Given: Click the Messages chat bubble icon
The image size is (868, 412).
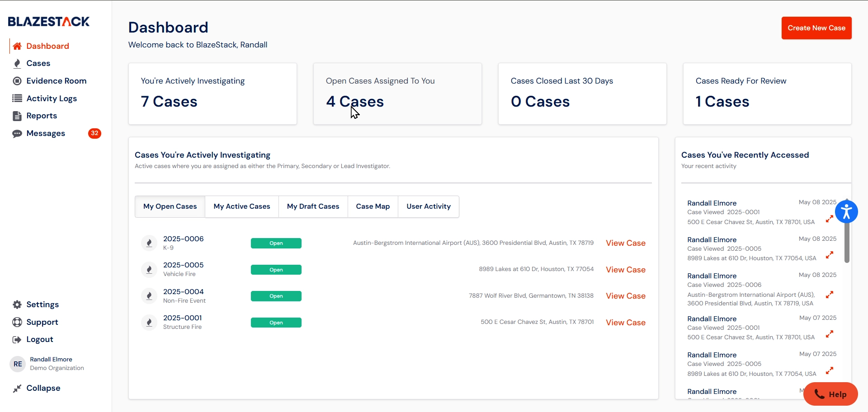Looking at the screenshot, I should [17, 133].
